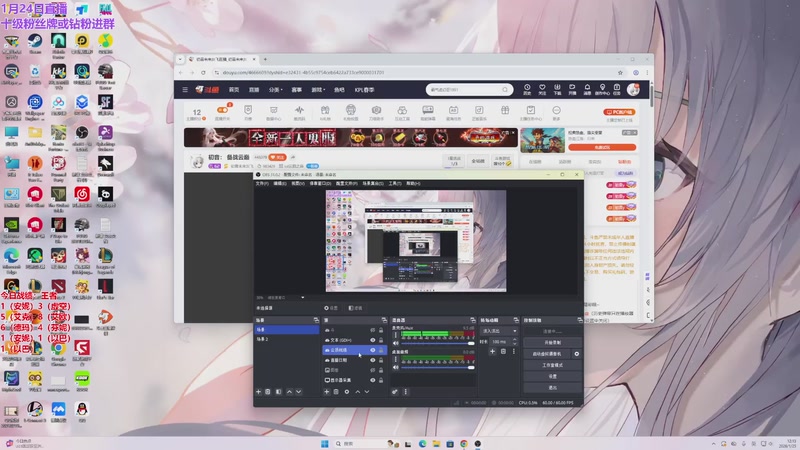Click the Douyu search magnifier icon
800x450 pixels.
[505, 90]
